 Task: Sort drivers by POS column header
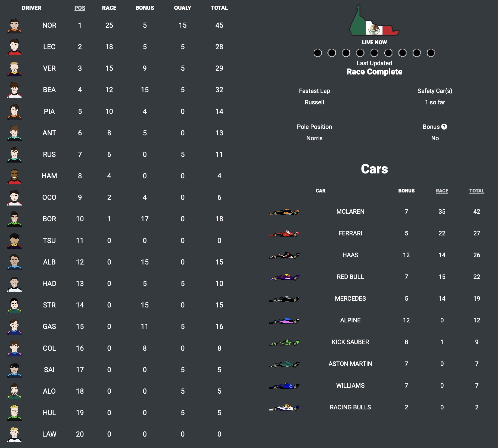point(80,8)
